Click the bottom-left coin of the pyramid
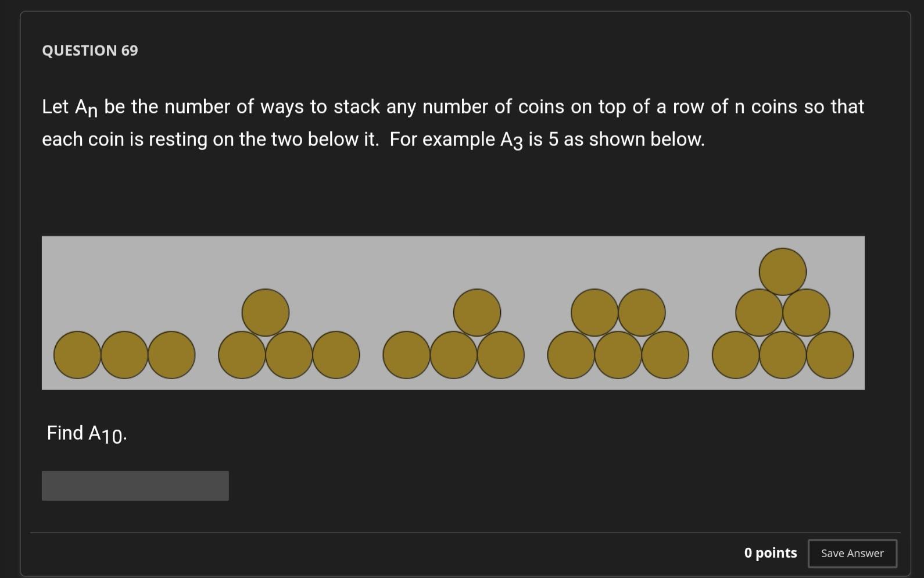924x578 pixels. (734, 354)
